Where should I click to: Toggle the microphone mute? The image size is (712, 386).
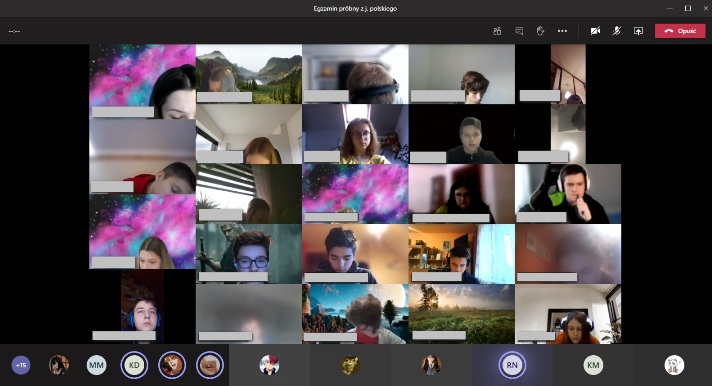coord(616,31)
